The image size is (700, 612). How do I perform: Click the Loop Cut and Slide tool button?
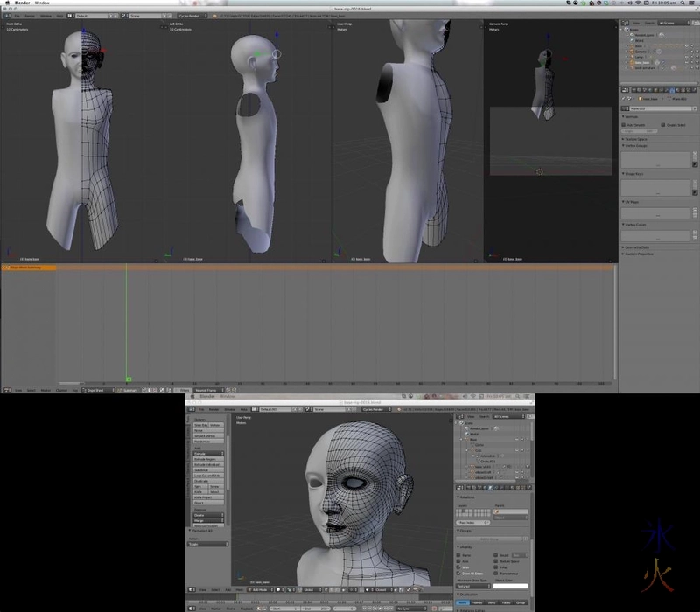click(x=207, y=476)
